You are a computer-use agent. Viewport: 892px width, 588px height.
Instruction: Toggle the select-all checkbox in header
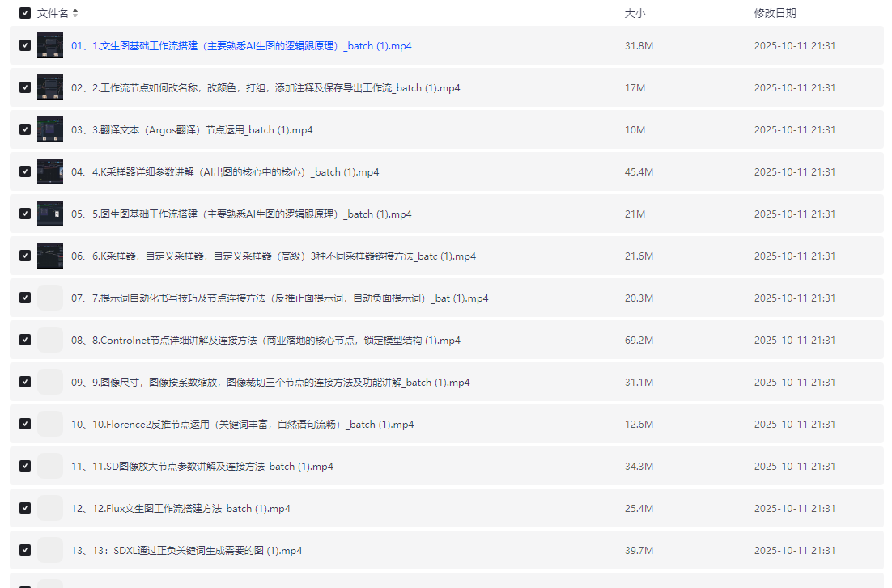coord(25,13)
